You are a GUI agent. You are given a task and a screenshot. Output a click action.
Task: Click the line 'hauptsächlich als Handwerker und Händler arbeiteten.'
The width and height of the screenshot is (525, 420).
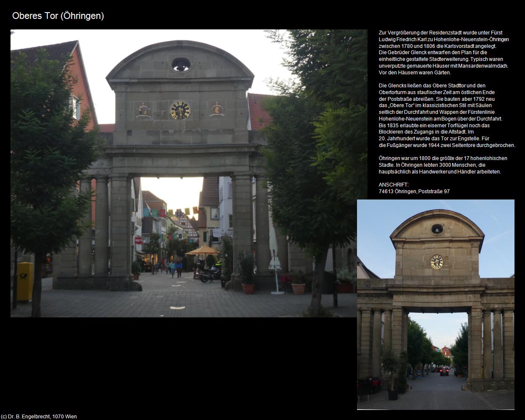440,172
